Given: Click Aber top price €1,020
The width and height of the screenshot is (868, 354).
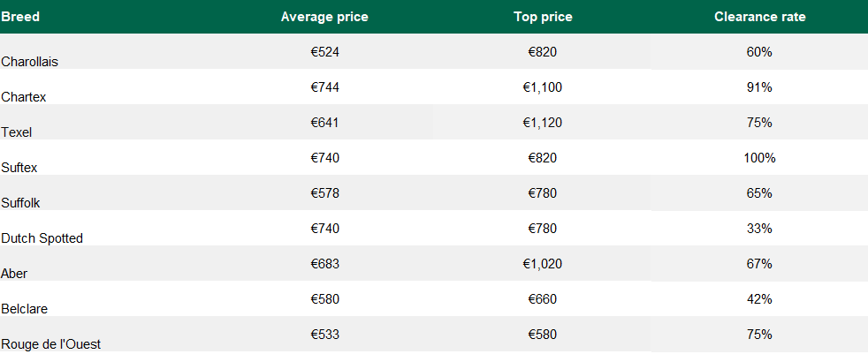Looking at the screenshot, I should pyautogui.click(x=543, y=264).
